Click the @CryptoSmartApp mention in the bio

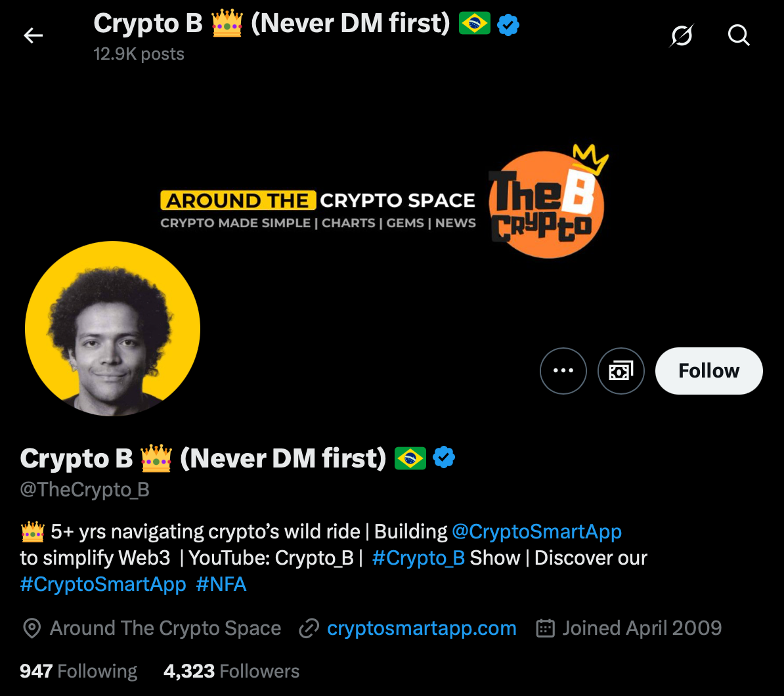coord(537,531)
